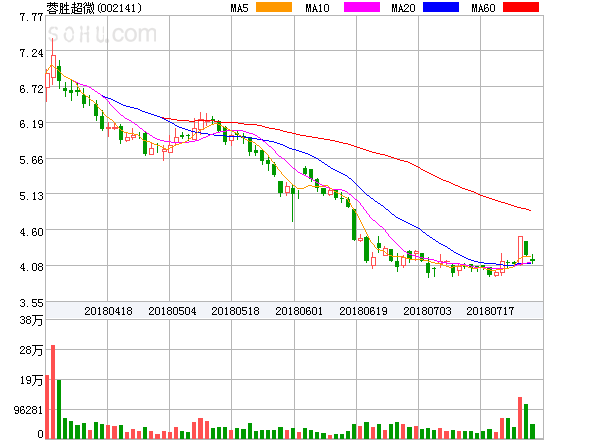Click the 20180601 date label
600x440 pixels.
(x=299, y=311)
